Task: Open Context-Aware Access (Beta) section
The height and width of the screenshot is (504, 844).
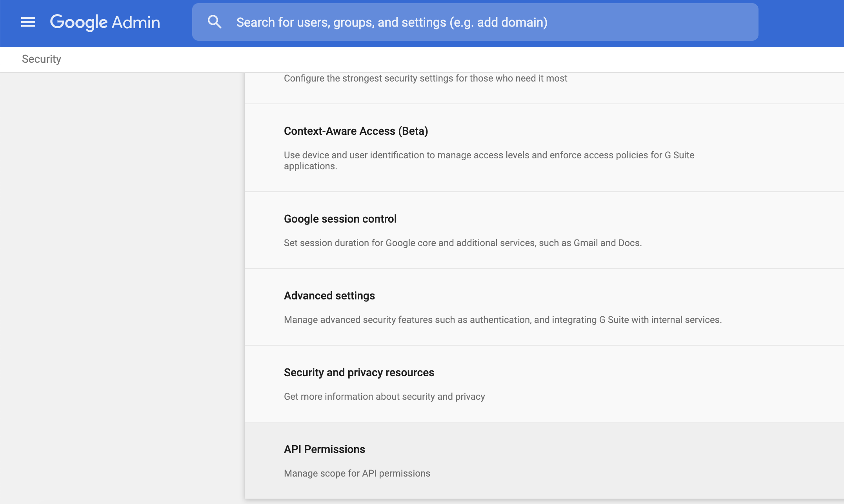Action: pos(356,131)
